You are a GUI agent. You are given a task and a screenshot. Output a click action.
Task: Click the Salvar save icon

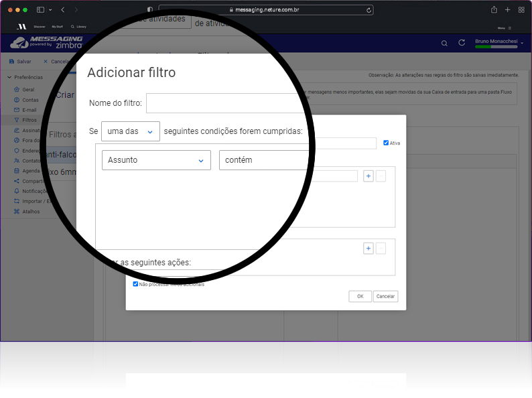point(11,62)
